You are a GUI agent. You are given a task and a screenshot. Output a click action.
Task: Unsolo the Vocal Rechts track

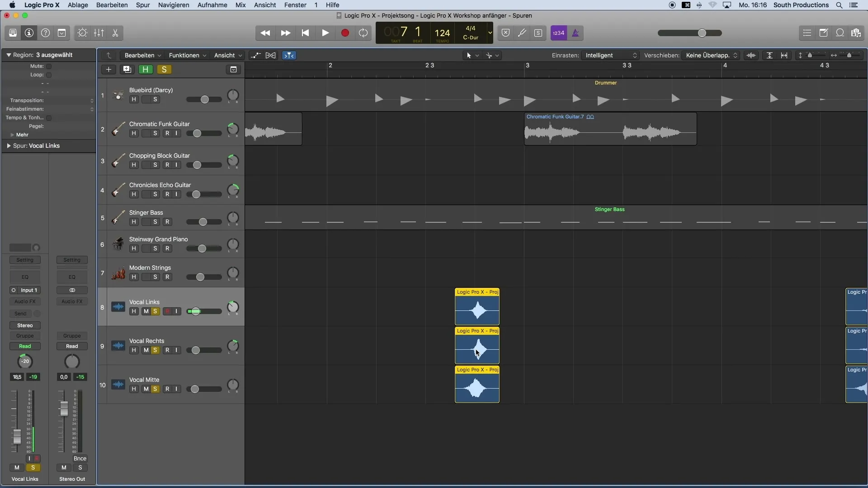pos(155,350)
